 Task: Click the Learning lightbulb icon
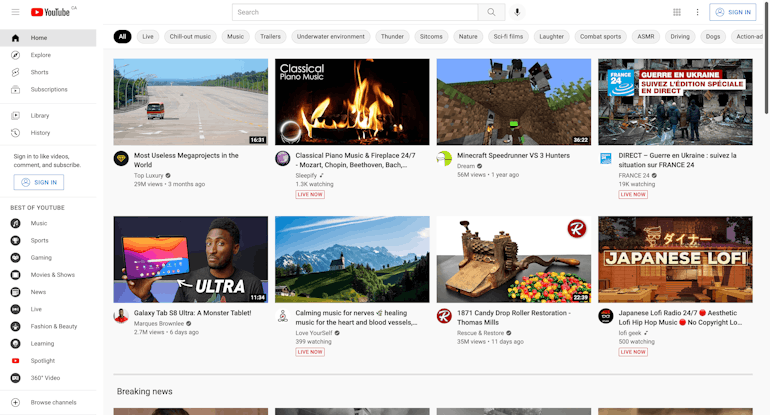tap(16, 343)
